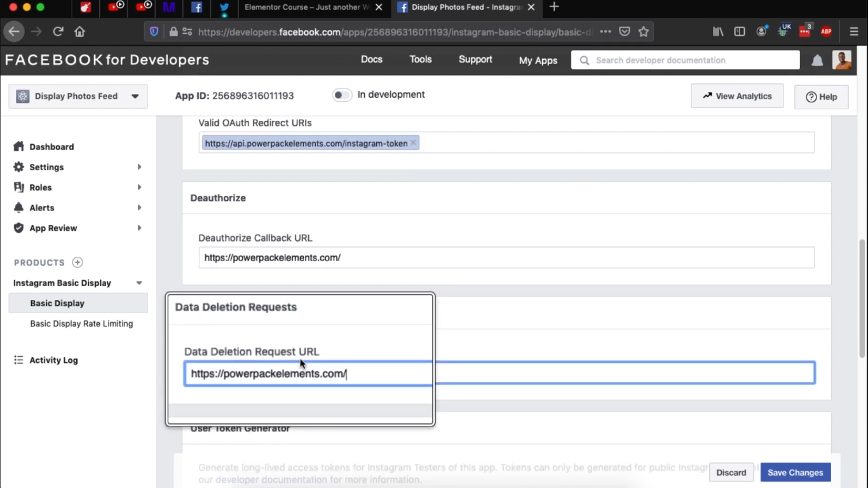The height and width of the screenshot is (488, 868).
Task: Go back to the previous page
Action: pyautogui.click(x=14, y=31)
